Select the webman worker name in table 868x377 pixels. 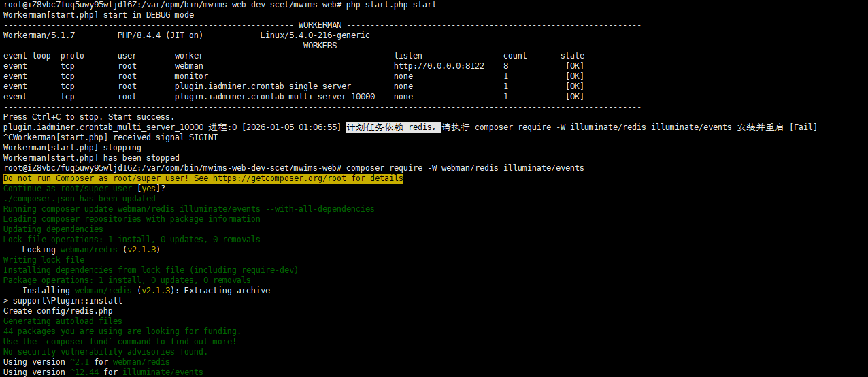pos(189,66)
